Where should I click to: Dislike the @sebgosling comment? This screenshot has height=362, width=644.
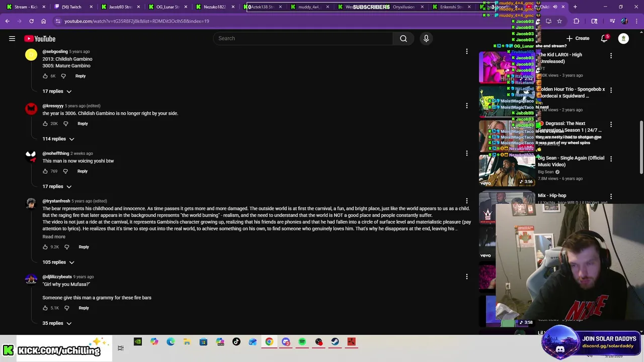pos(63,76)
